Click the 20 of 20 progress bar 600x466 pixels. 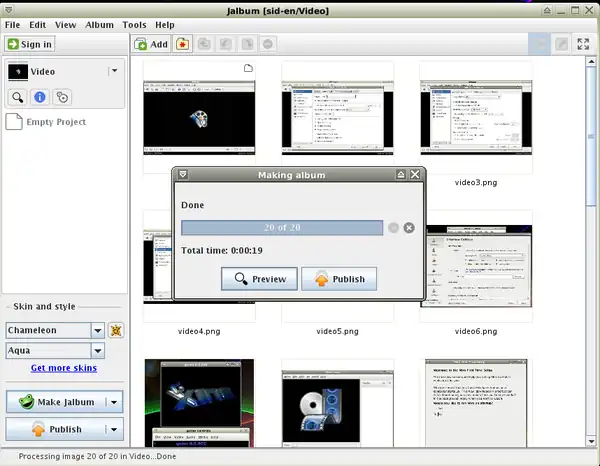pyautogui.click(x=282, y=228)
